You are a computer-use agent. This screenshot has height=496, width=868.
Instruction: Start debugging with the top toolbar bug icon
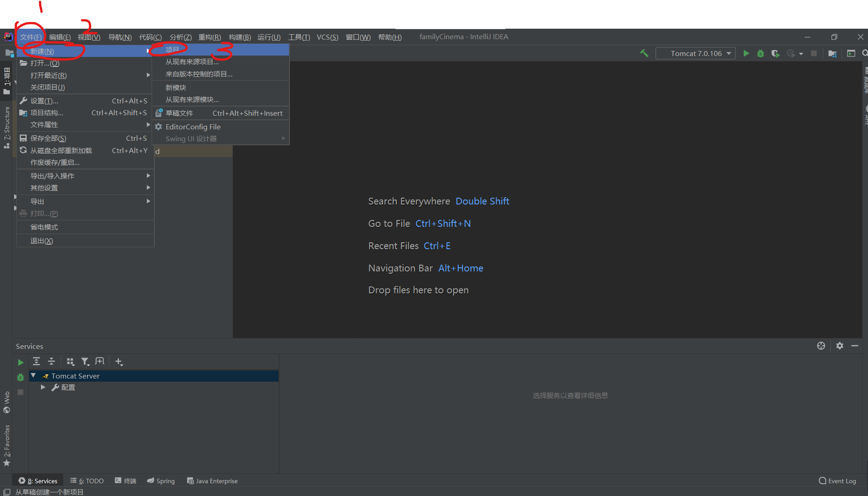coord(761,53)
